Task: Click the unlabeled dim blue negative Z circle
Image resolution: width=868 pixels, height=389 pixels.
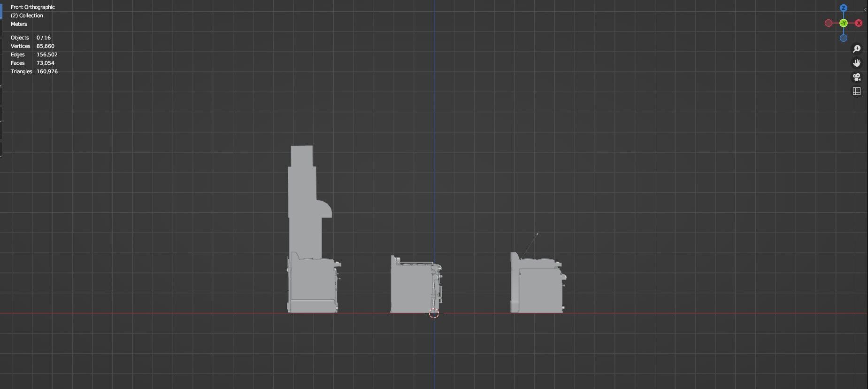Action: (844, 38)
